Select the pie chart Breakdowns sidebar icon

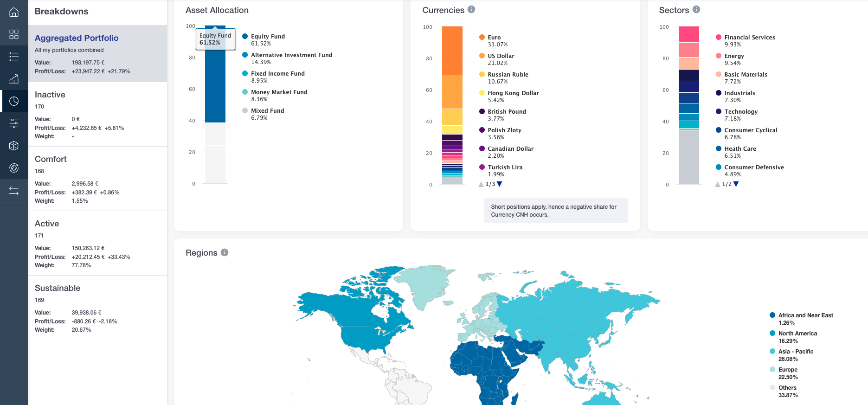click(14, 101)
